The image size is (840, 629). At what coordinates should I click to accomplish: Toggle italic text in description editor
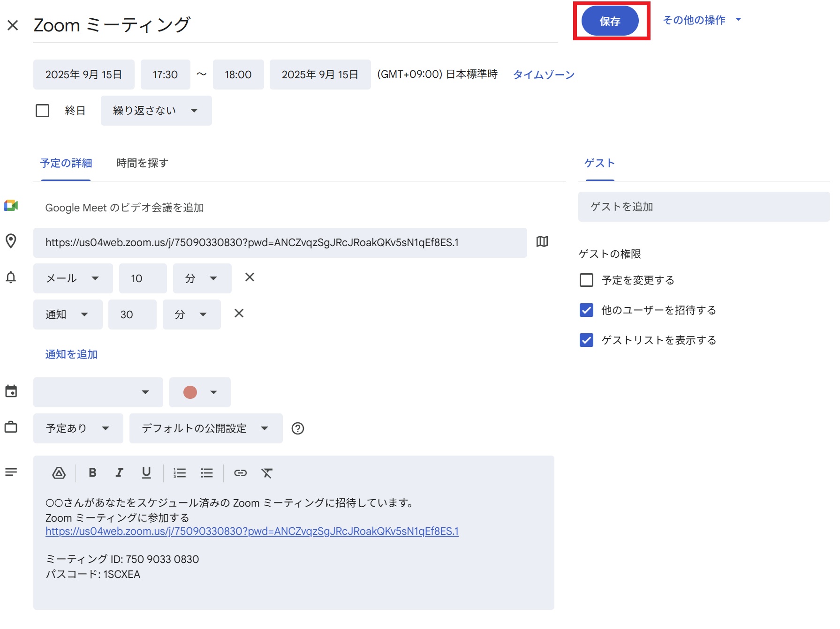coord(119,473)
